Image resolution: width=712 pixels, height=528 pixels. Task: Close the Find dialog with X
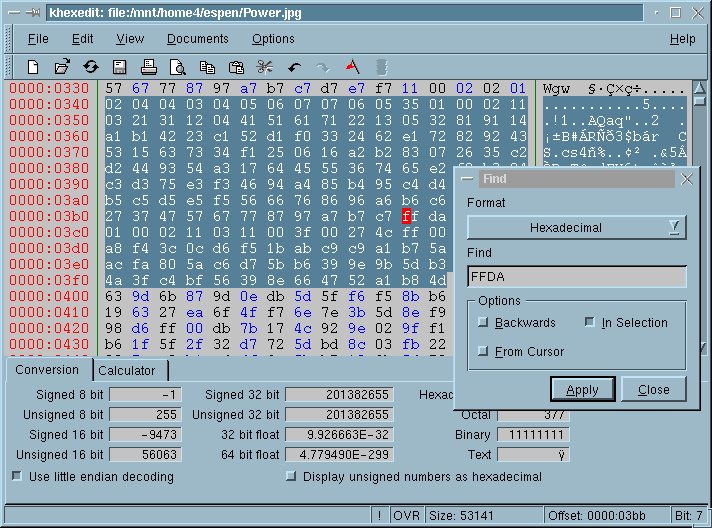click(687, 179)
